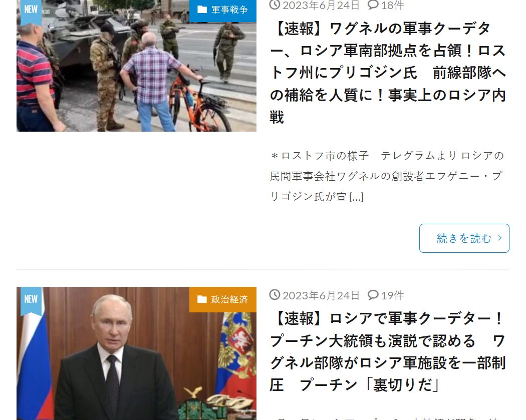Open the 19件 comments count link
The width and height of the screenshot is (526, 420).
click(392, 295)
